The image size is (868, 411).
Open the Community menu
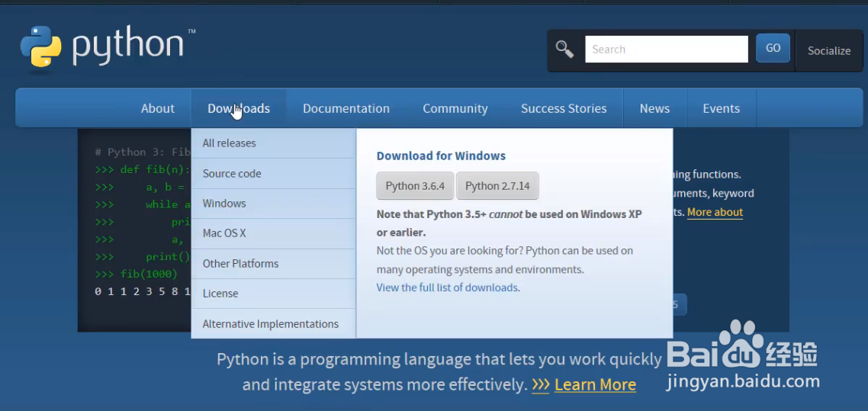point(455,108)
